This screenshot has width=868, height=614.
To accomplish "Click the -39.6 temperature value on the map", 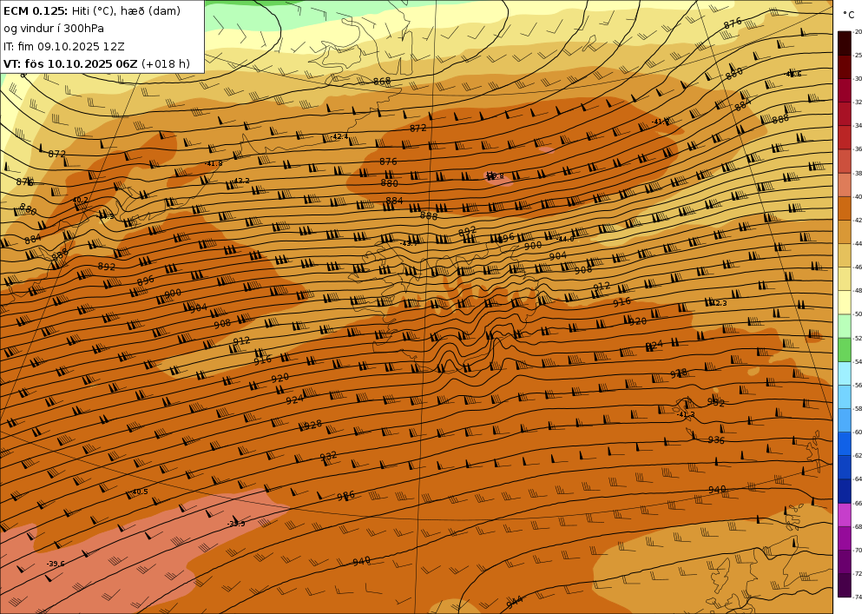I will coord(56,564).
